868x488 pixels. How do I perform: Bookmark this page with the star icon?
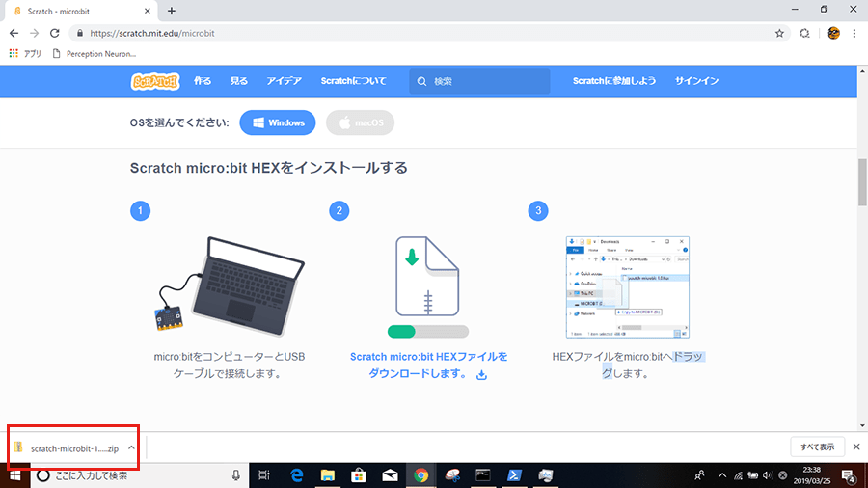[x=779, y=33]
